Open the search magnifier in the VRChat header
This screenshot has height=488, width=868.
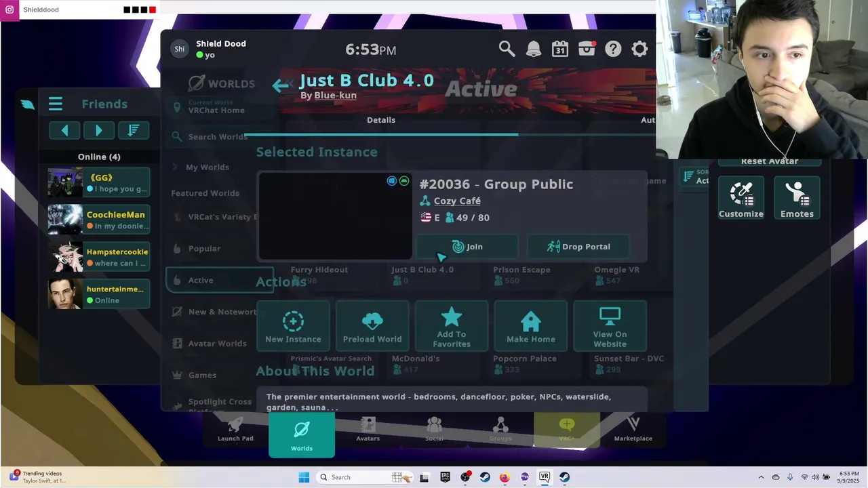(x=507, y=49)
